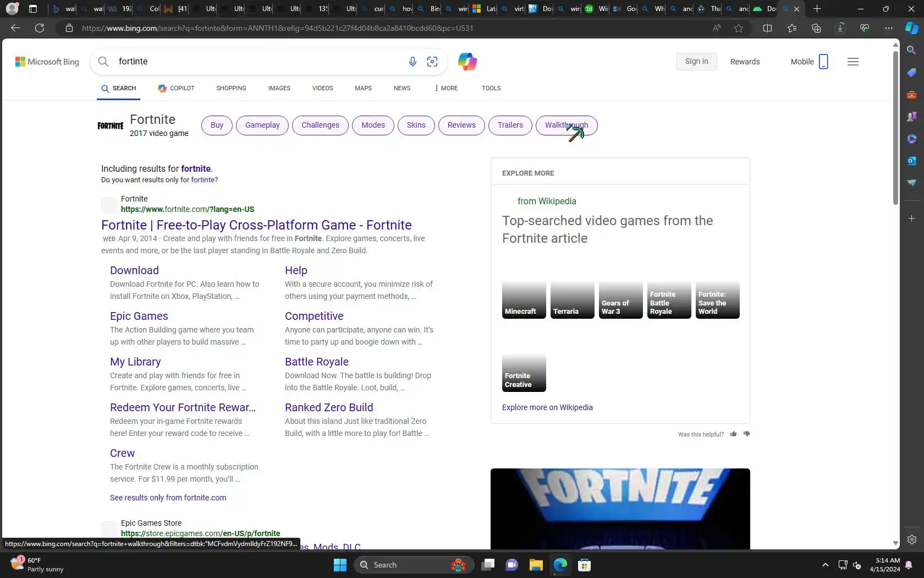Viewport: 924px width, 578px height.
Task: Open browser Downloads
Action: point(840,28)
